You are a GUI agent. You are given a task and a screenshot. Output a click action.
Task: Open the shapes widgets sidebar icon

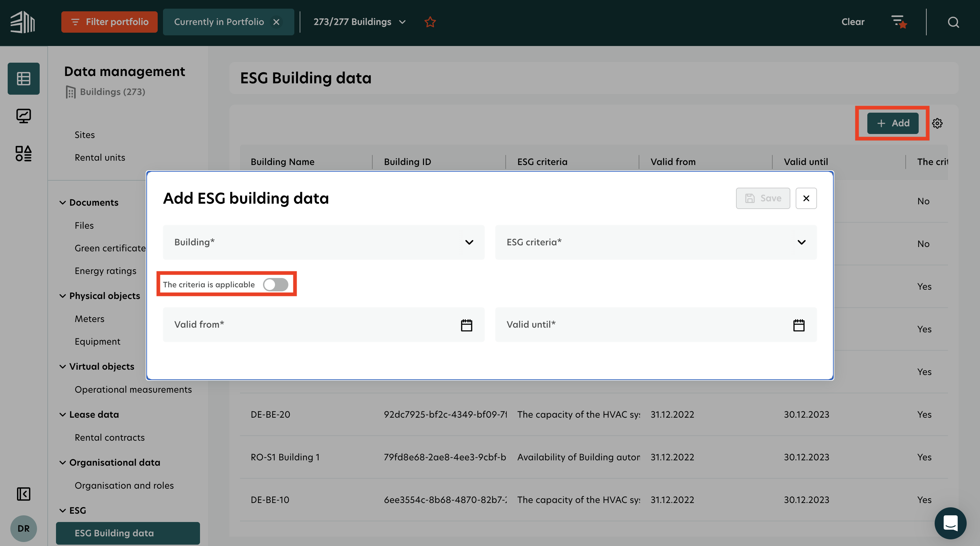[24, 153]
